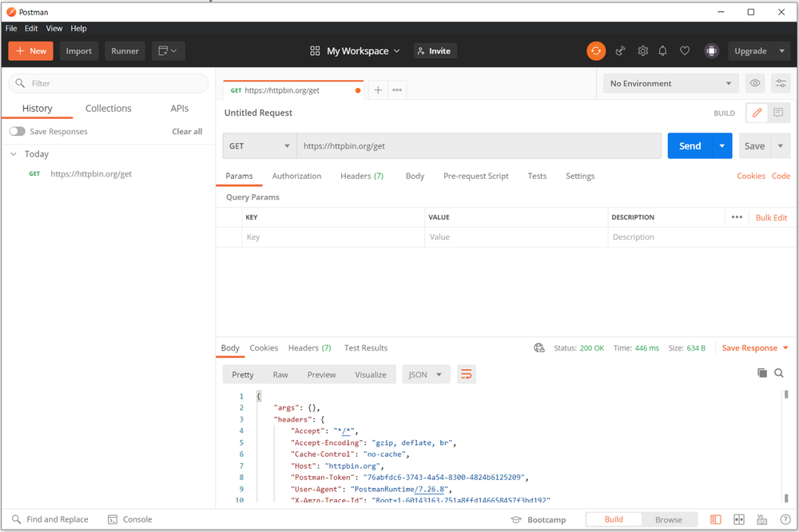Open the No Environment dropdown
Screen dimensions: 799x532
671,83
